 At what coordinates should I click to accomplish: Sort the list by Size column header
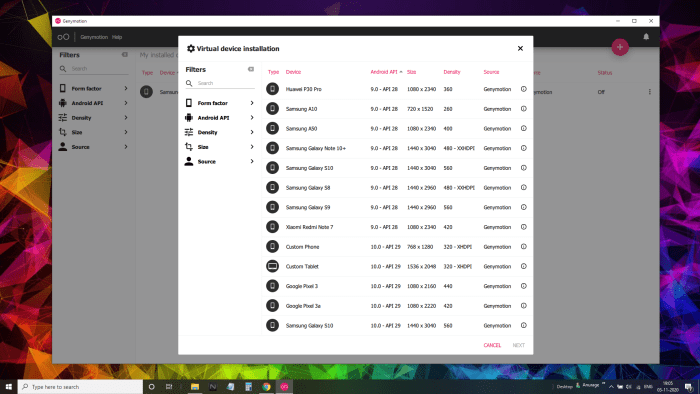412,72
